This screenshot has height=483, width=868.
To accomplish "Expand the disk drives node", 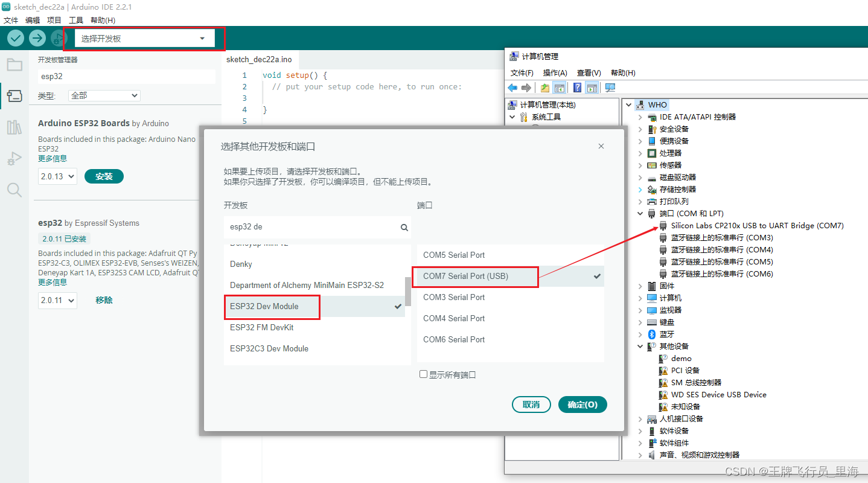I will tap(640, 178).
